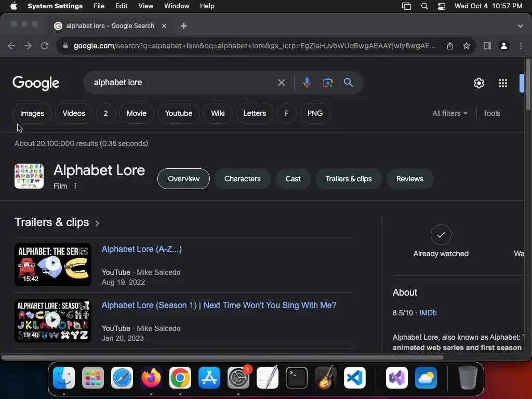The height and width of the screenshot is (399, 532).
Task: Switch to the Reviews tab
Action: tap(409, 179)
